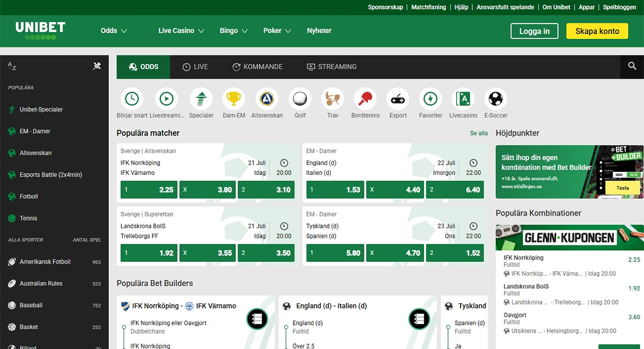Expand the Bingo dropdown menu
The width and height of the screenshot is (644, 349).
pyautogui.click(x=234, y=31)
